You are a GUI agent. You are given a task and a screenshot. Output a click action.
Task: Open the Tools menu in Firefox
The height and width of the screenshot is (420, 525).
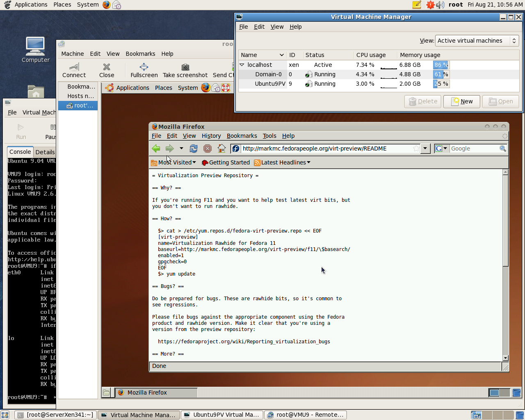tap(269, 136)
